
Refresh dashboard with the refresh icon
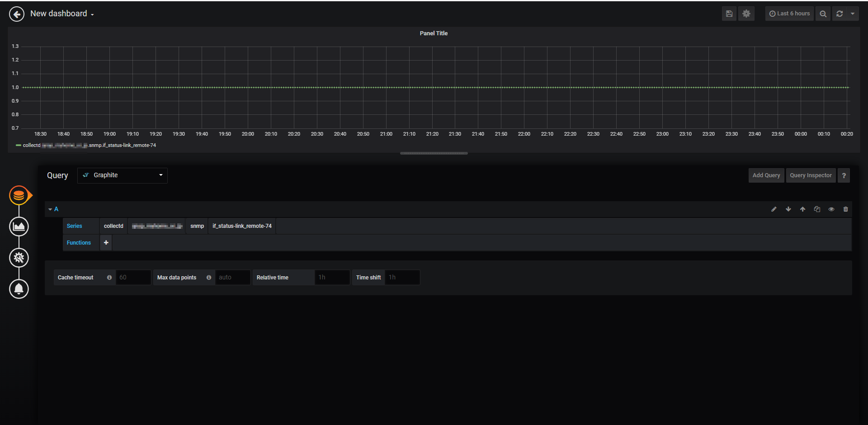pyautogui.click(x=840, y=14)
